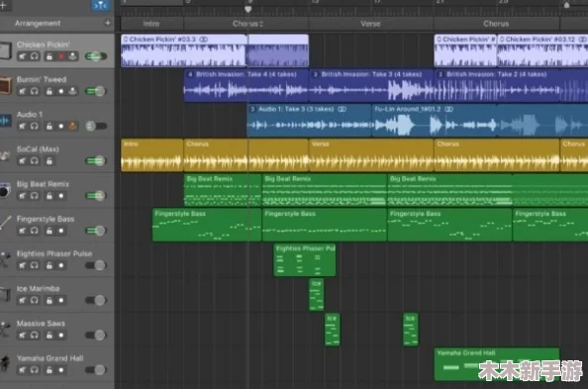Turn off orange input monitoring on Audio 1
The height and width of the screenshot is (389, 588).
point(72,126)
